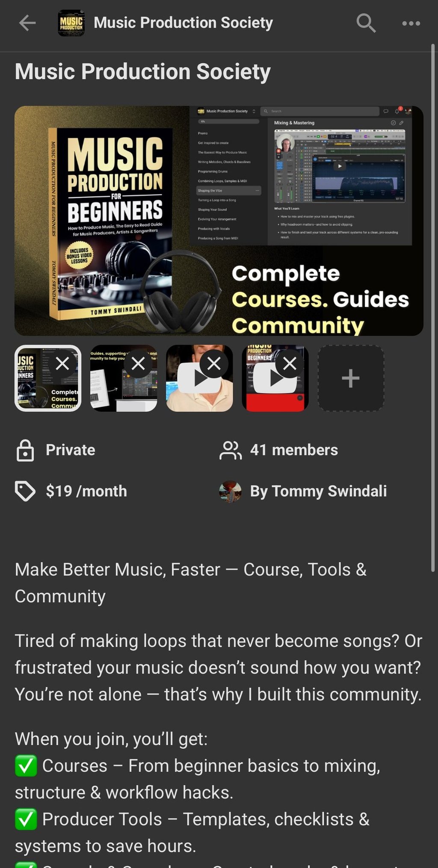This screenshot has width=438, height=868.
Task: Tap the By Tommy Swindali link
Action: click(318, 491)
